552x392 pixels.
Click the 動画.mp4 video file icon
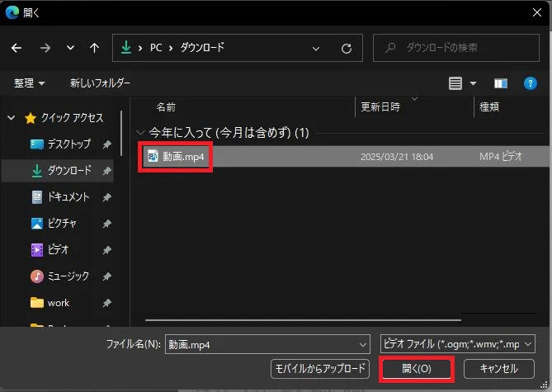(153, 156)
